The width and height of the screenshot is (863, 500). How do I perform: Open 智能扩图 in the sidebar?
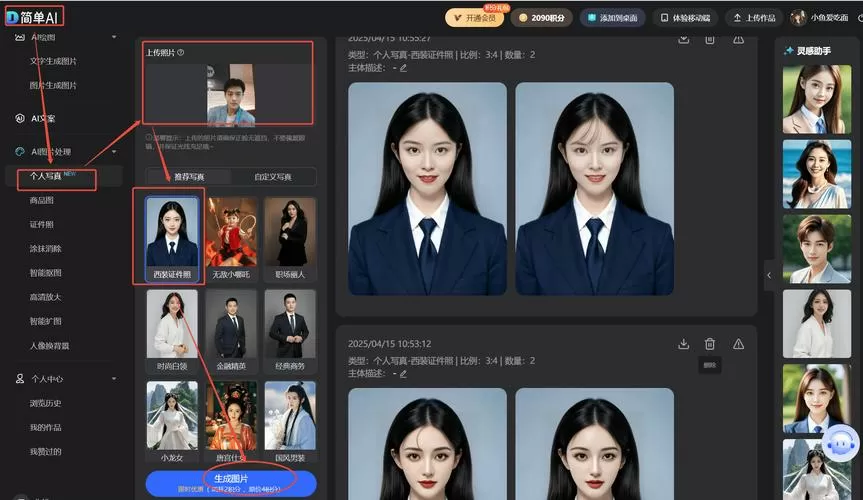[x=45, y=321]
